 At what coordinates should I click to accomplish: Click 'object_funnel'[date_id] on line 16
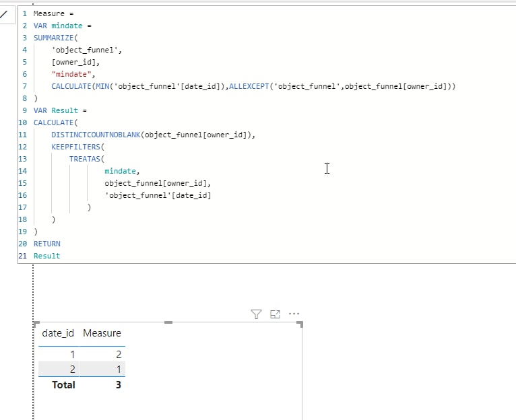[x=158, y=195]
